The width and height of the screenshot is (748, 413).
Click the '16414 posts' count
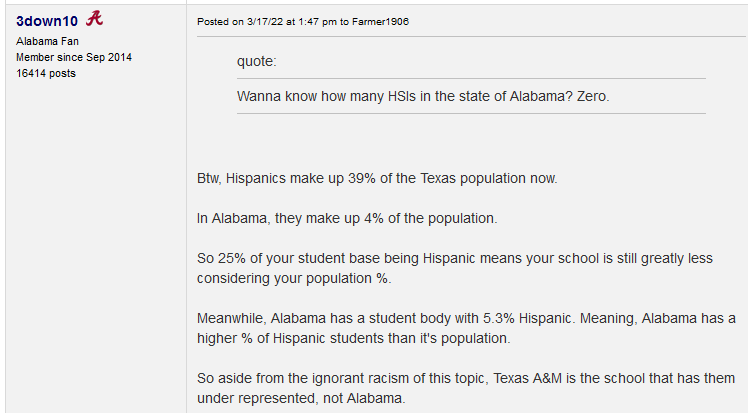(x=42, y=73)
